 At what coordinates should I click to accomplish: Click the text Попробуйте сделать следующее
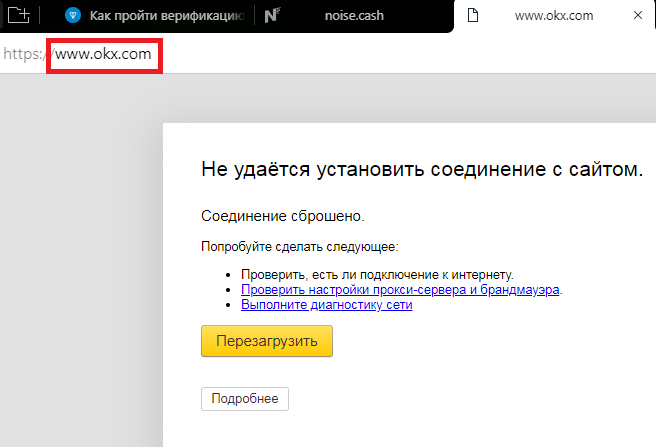[x=300, y=247]
